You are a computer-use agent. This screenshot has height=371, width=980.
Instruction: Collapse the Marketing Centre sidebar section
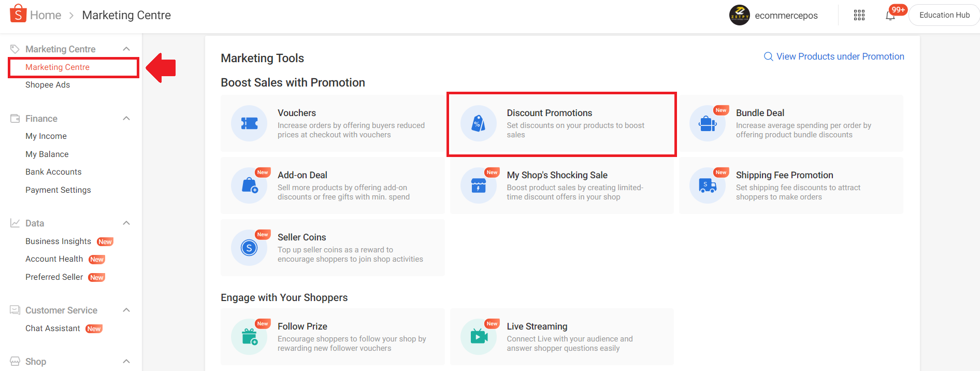126,49
